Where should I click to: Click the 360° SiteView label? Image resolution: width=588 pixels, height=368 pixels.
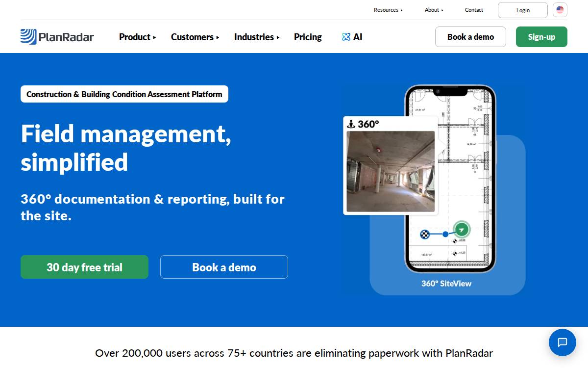(446, 284)
